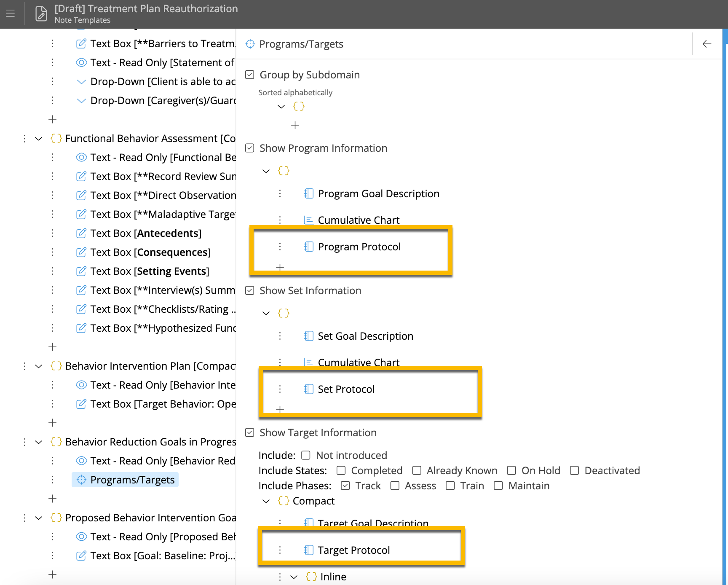Add item below Behavior Reduction Goals group
The height and width of the screenshot is (585, 728).
click(52, 499)
